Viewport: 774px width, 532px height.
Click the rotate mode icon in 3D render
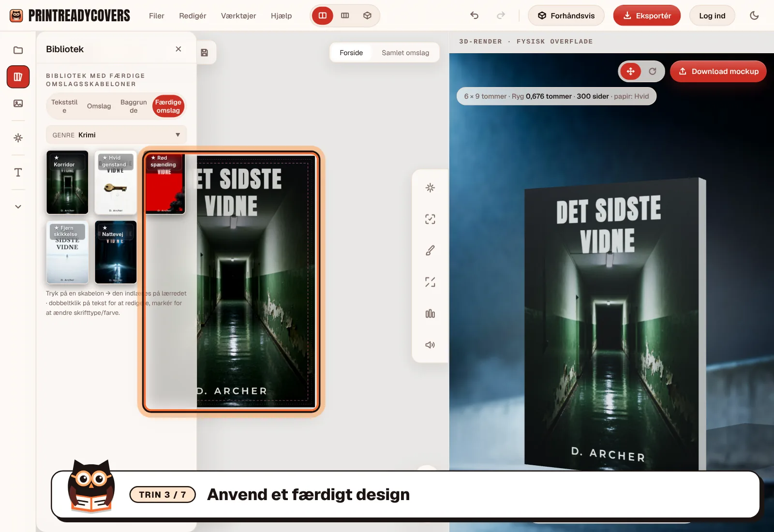[x=653, y=72]
